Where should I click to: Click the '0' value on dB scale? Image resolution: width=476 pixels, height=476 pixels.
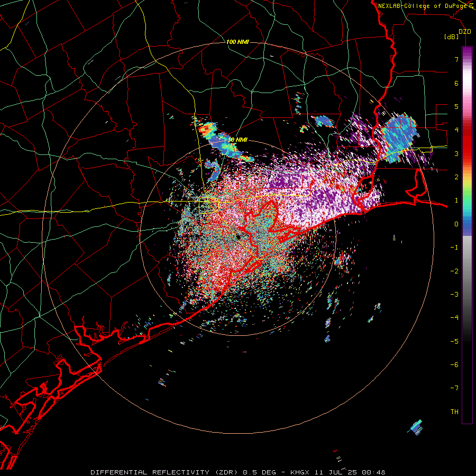tap(456, 224)
